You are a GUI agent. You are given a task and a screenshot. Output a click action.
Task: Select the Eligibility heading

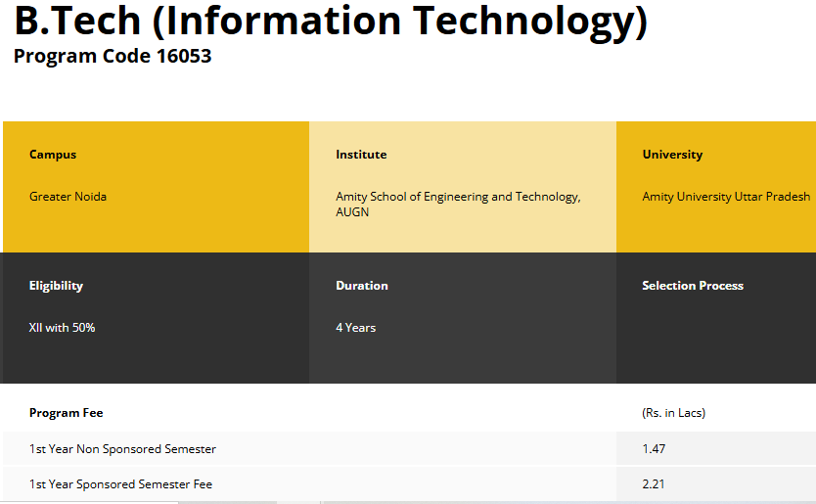tap(56, 286)
